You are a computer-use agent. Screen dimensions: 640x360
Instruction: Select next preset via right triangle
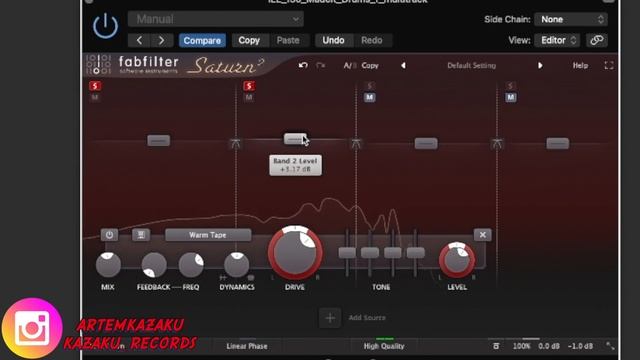click(540, 65)
